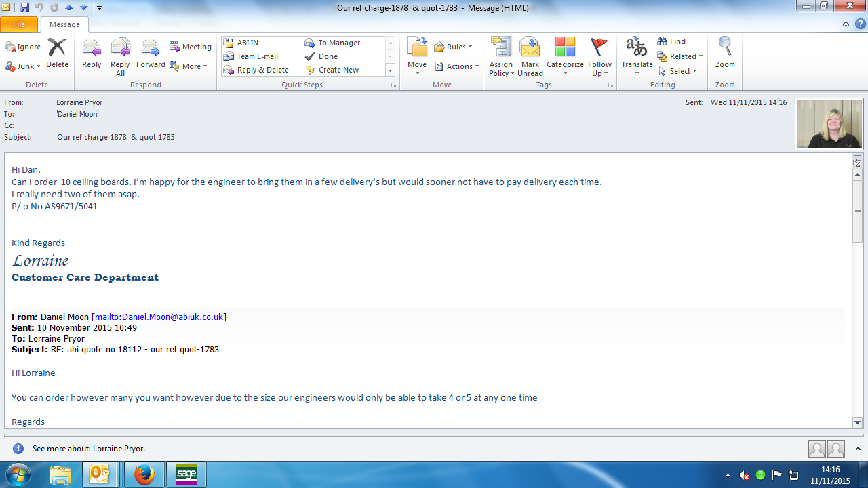The height and width of the screenshot is (488, 868).
Task: Open Sage from the taskbar
Action: pos(186,474)
